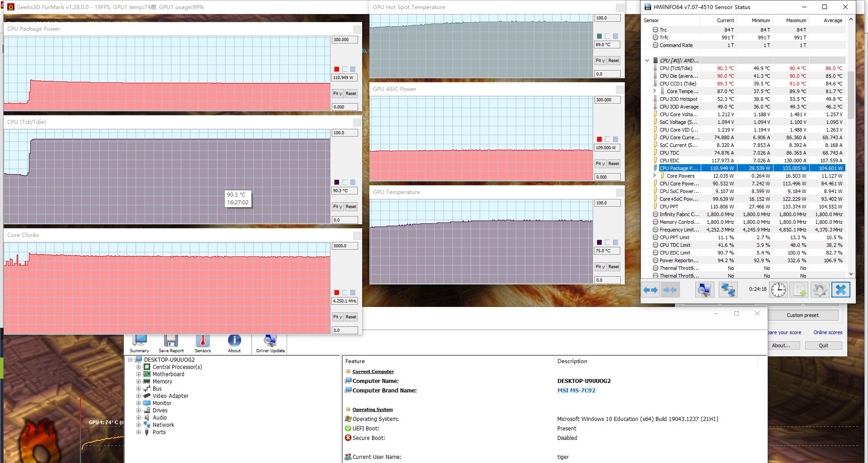868x463 pixels.
Task: Expand the Core Temperatures sensor row
Action: 654,91
